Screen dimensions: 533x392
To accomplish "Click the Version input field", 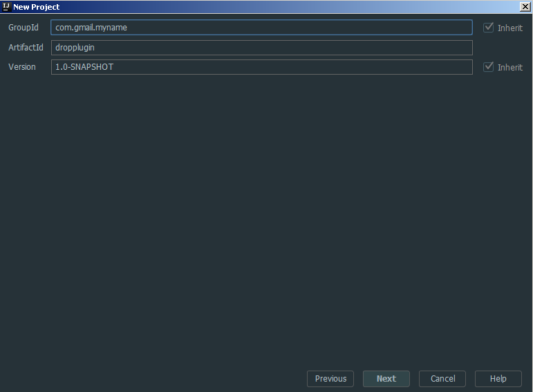I will pos(261,67).
